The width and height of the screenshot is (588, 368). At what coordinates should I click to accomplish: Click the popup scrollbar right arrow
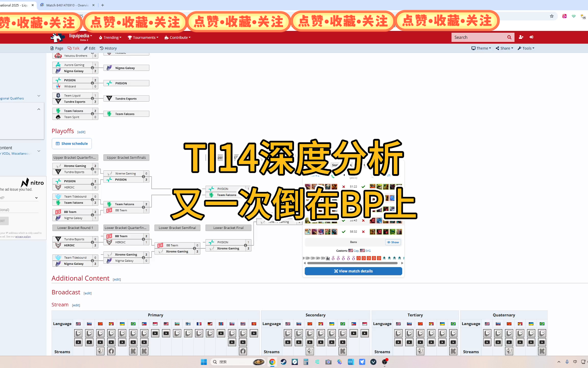coord(402,263)
